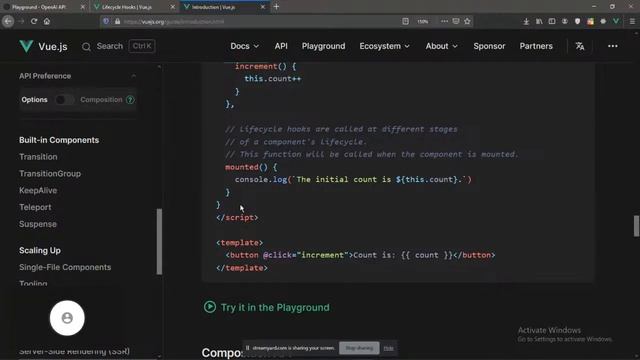Open the downloads arrow icon
Screen dimensions: 640x360
[x=526, y=21]
